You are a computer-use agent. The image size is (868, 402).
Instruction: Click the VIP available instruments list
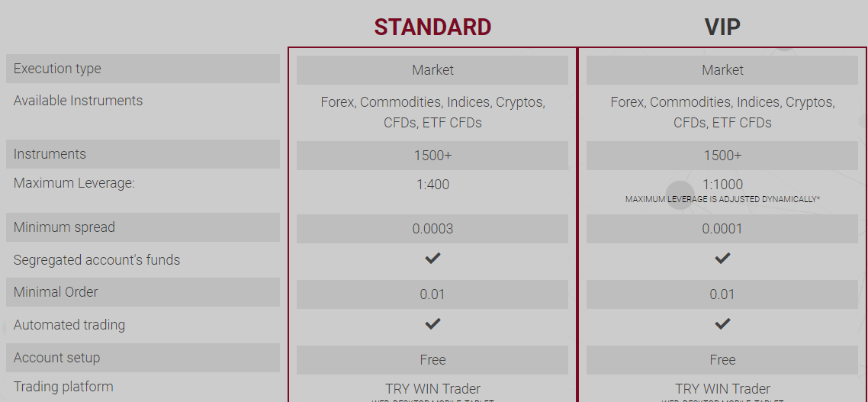[722, 112]
